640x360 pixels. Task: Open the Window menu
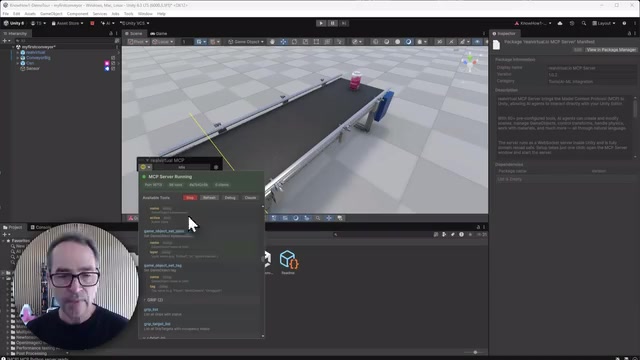tap(145, 14)
